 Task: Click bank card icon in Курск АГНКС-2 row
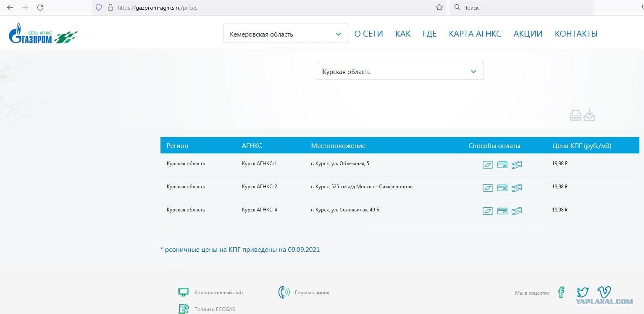502,188
